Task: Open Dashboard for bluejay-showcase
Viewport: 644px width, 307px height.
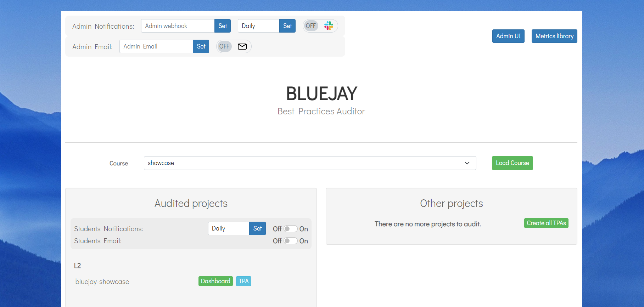Action: click(x=215, y=281)
